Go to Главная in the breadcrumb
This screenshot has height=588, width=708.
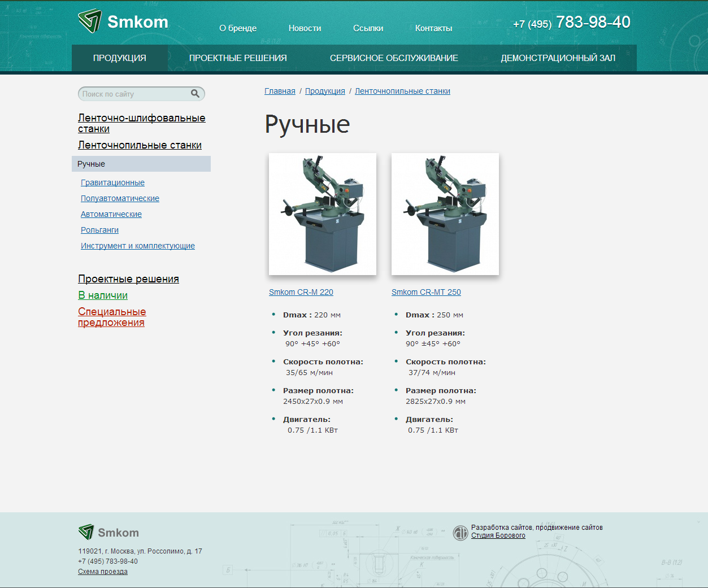click(x=280, y=91)
